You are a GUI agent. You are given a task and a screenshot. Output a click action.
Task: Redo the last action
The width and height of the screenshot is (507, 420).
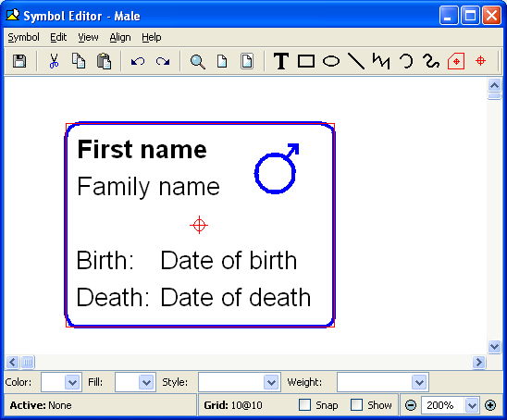(x=163, y=61)
